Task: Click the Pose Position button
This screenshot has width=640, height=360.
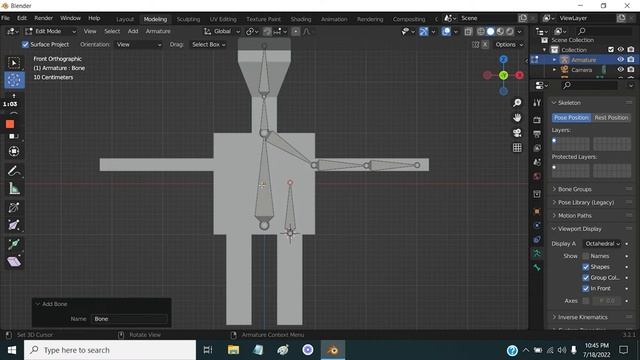Action: pos(571,118)
